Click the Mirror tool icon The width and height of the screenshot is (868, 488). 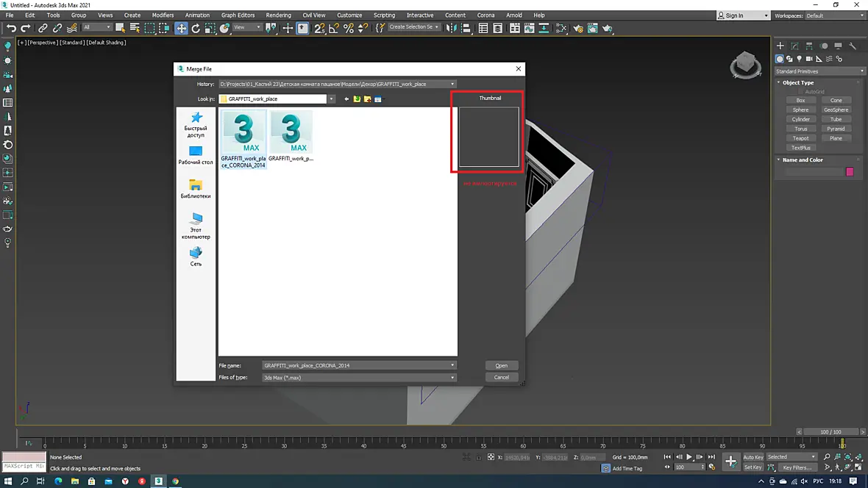pyautogui.click(x=452, y=28)
